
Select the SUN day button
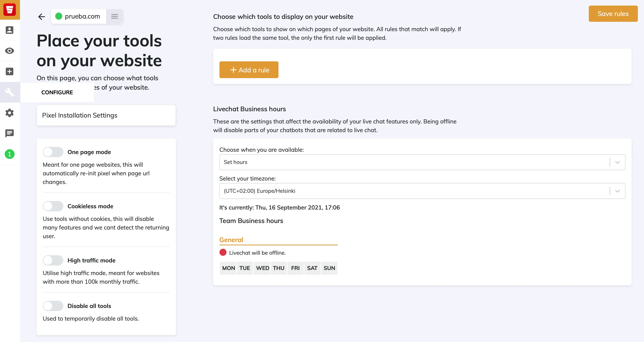329,268
